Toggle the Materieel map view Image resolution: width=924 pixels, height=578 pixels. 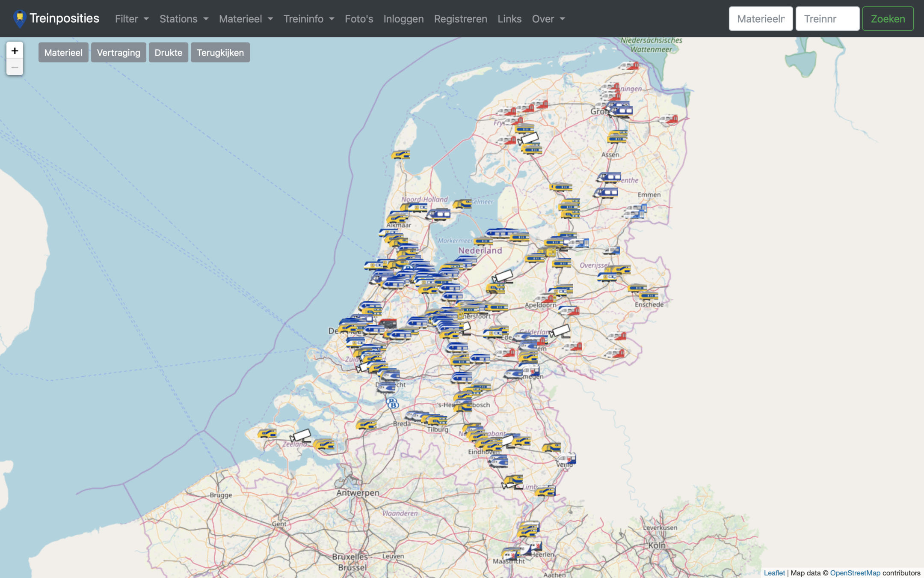(63, 53)
